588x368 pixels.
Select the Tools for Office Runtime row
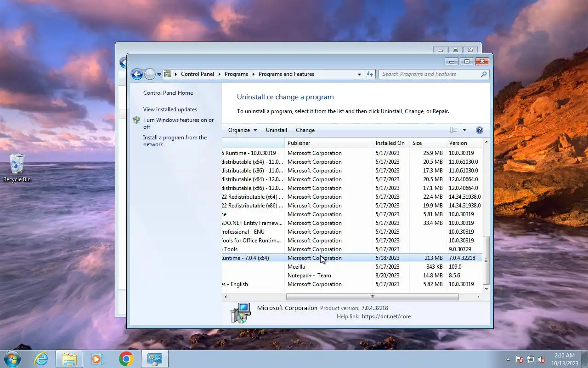click(x=352, y=241)
